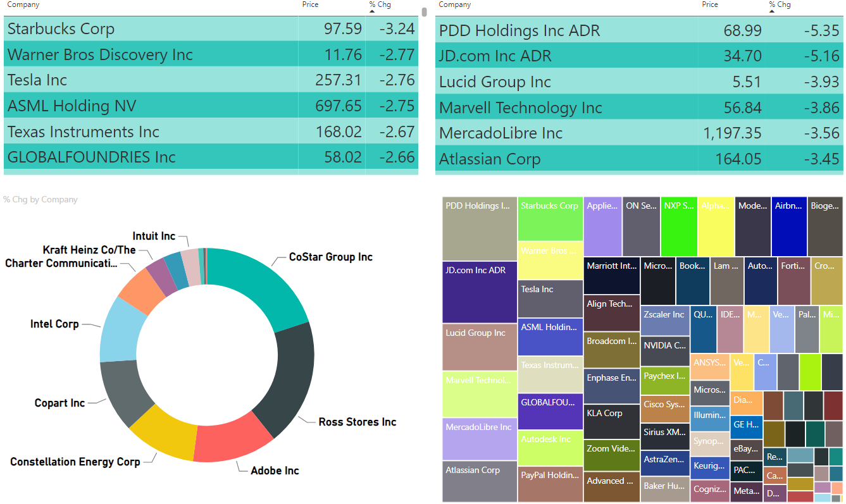Screen dimensions: 846x504
Task: Click the Zoom Video treemap tile
Action: pos(611,455)
